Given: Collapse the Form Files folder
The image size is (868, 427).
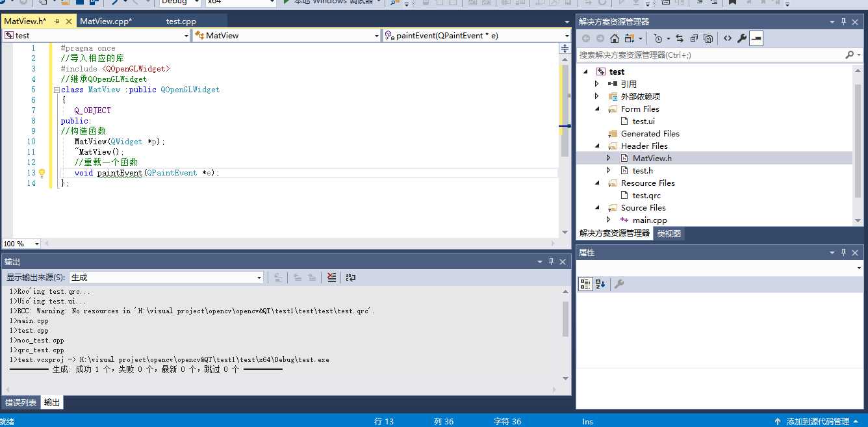Looking at the screenshot, I should pos(597,109).
